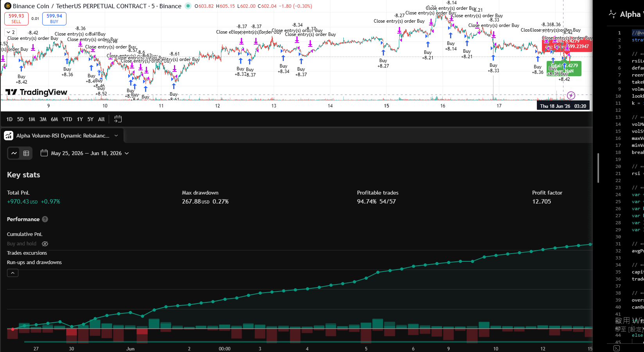Click date 16 on the price chart time axis
The height and width of the screenshot is (352, 644).
point(443,106)
